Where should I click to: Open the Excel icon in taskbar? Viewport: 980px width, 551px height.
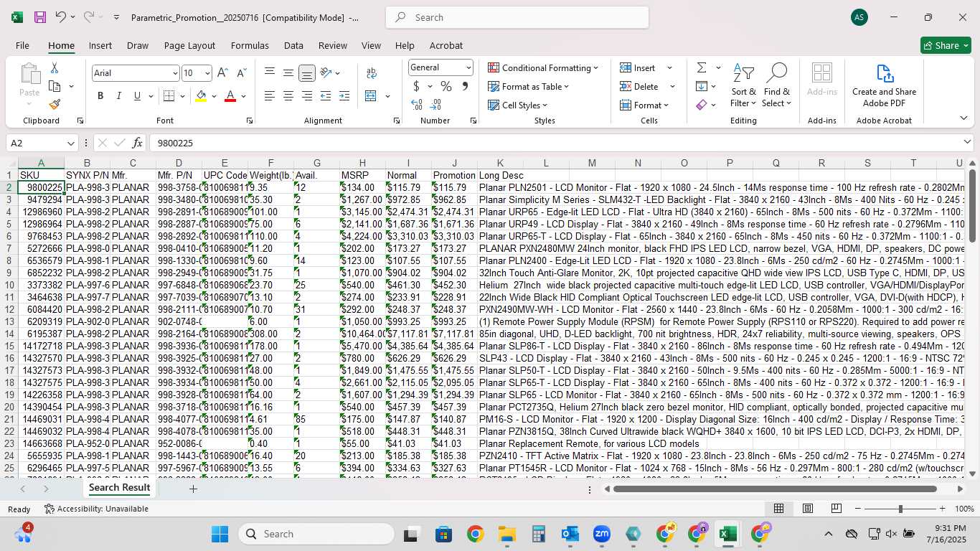pyautogui.click(x=727, y=534)
